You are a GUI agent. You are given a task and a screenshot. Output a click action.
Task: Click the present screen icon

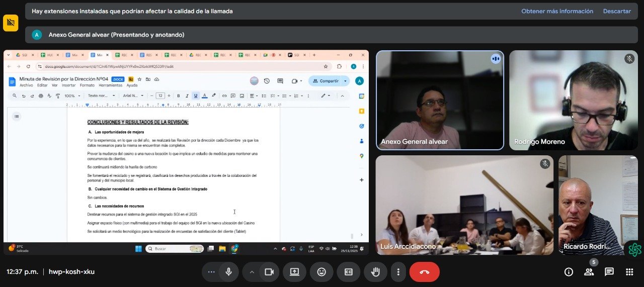[294, 272]
